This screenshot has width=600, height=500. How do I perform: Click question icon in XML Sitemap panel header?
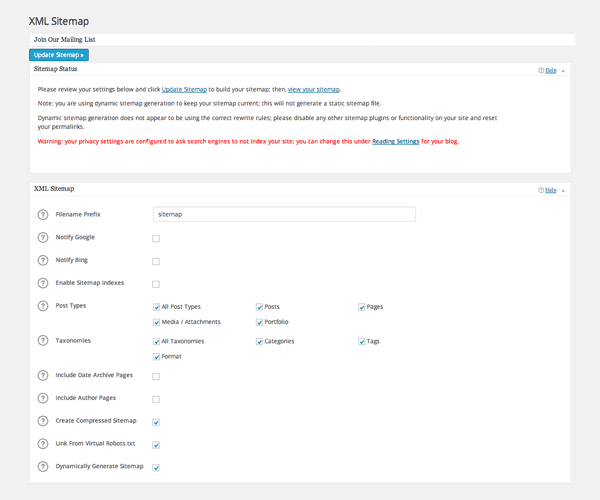[541, 190]
